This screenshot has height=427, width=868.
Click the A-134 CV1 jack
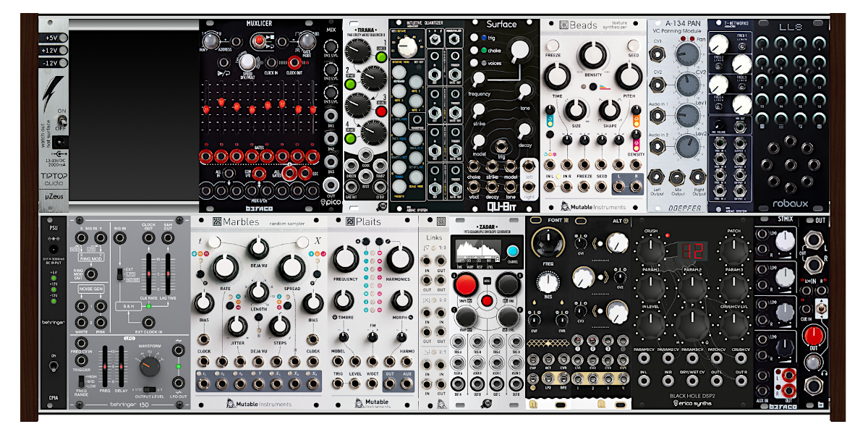(658, 53)
